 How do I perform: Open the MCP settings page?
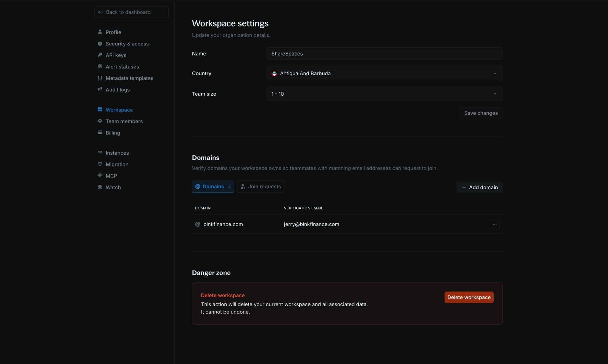coord(111,176)
